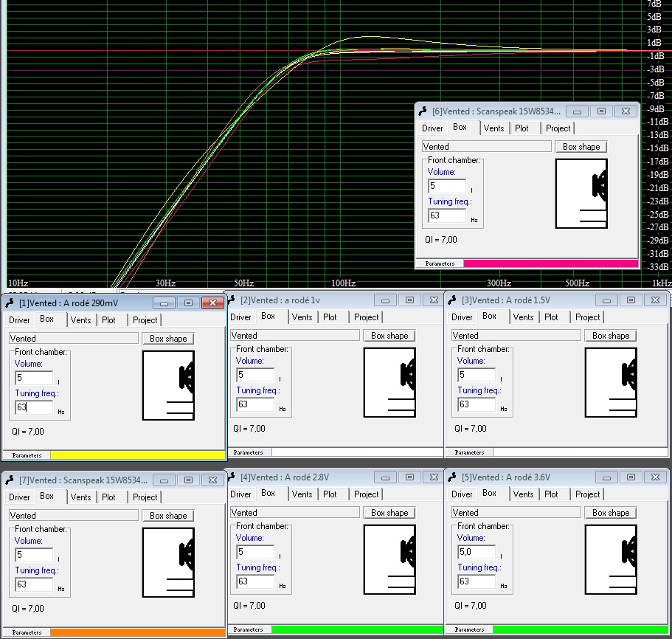The image size is (672, 639).
Task: Open the Plot tab in window [6]
Action: pyautogui.click(x=522, y=128)
